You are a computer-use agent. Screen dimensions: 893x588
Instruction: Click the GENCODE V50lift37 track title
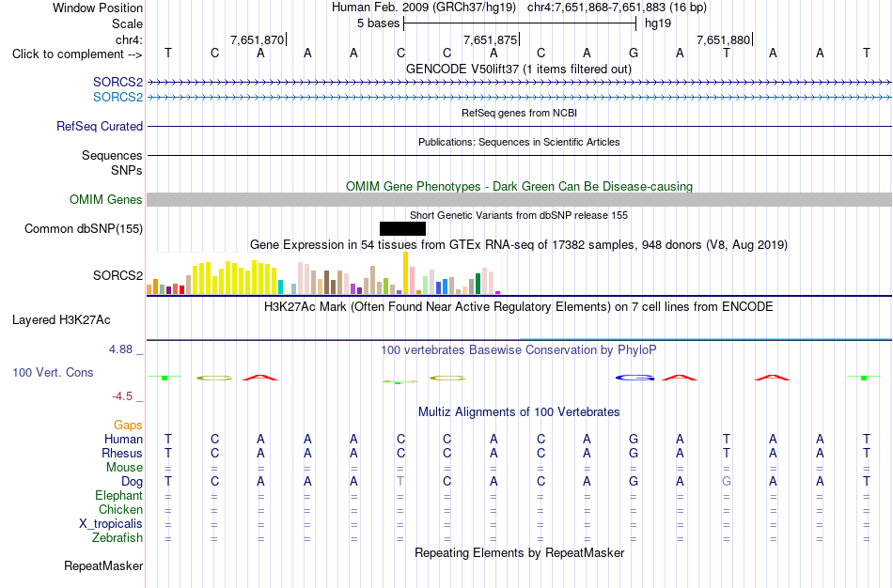[x=519, y=69]
